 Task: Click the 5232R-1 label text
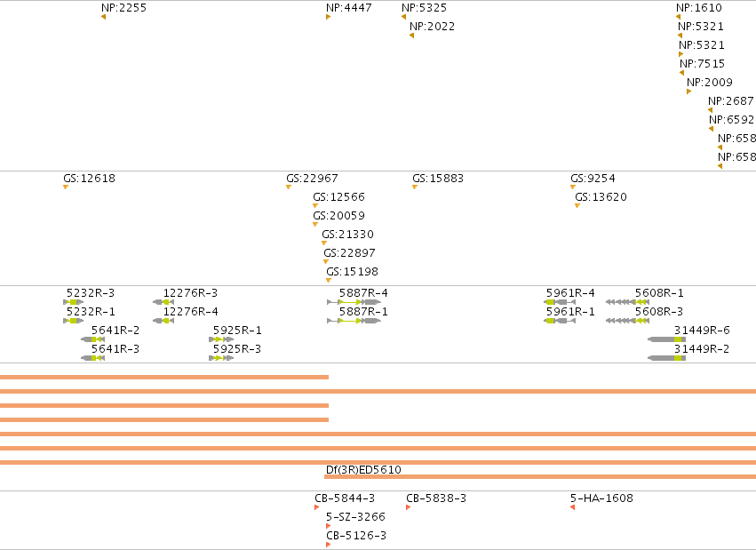[91, 311]
